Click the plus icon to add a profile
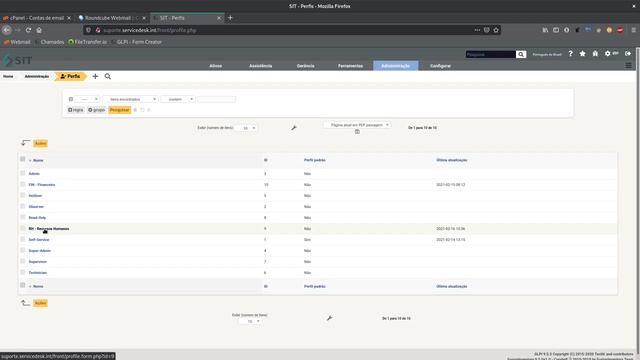The height and width of the screenshot is (360, 640). pyautogui.click(x=95, y=76)
